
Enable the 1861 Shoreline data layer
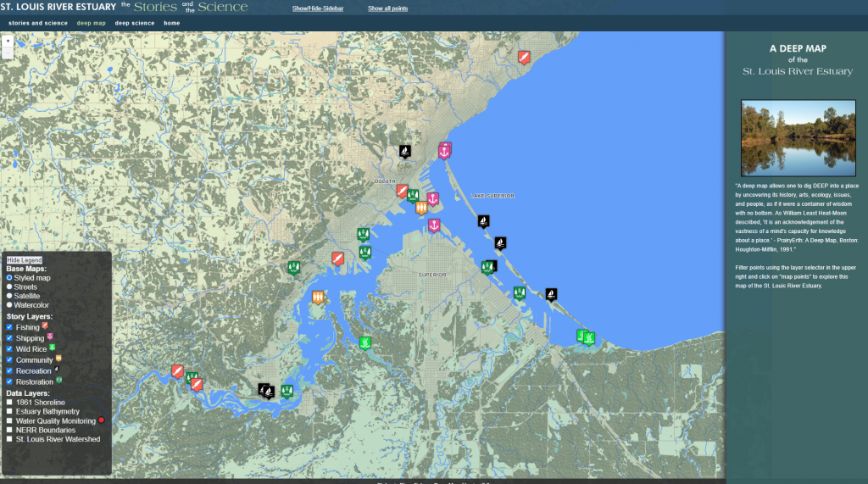point(9,403)
